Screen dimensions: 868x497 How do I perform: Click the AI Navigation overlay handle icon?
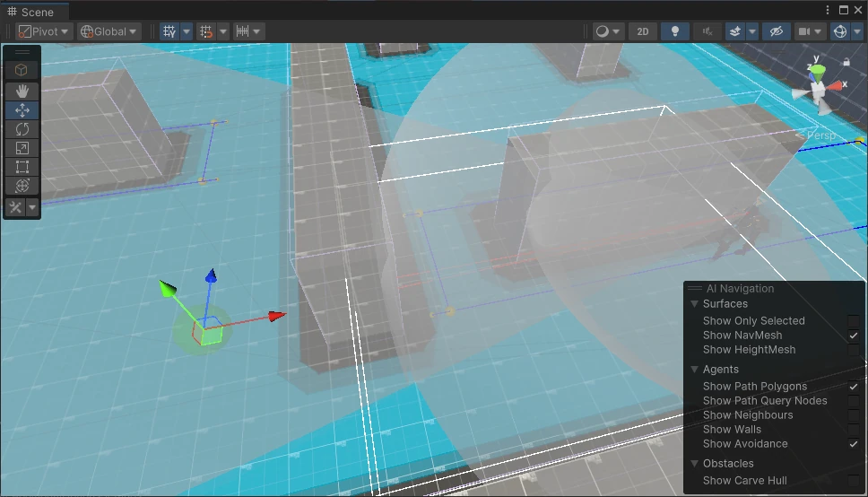coord(695,288)
